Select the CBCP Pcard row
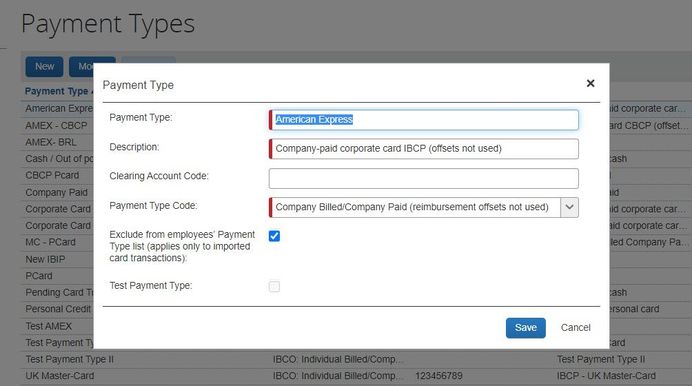This screenshot has width=692, height=386. click(56, 175)
